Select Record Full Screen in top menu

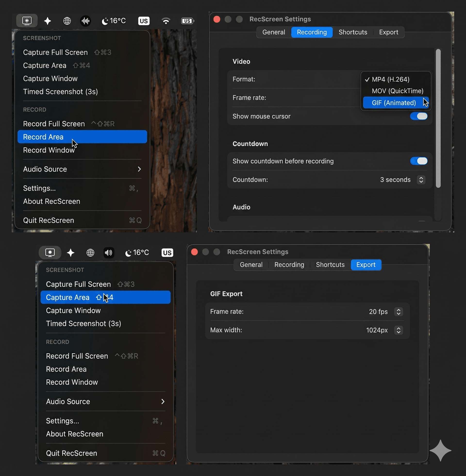(82, 124)
